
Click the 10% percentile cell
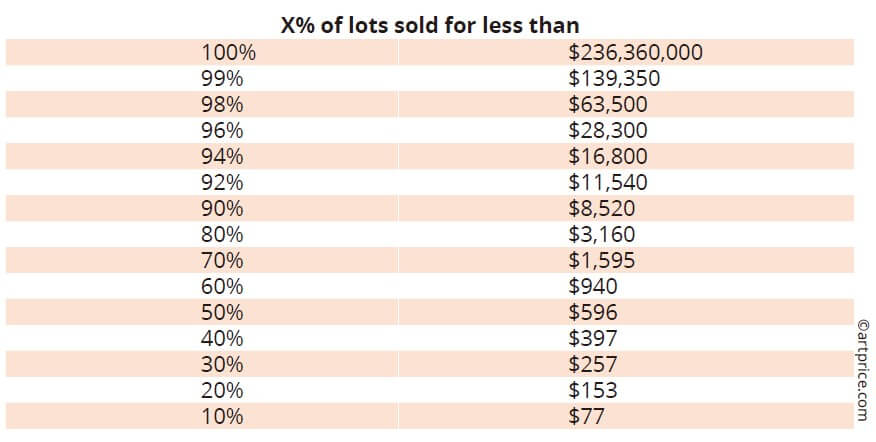223,416
